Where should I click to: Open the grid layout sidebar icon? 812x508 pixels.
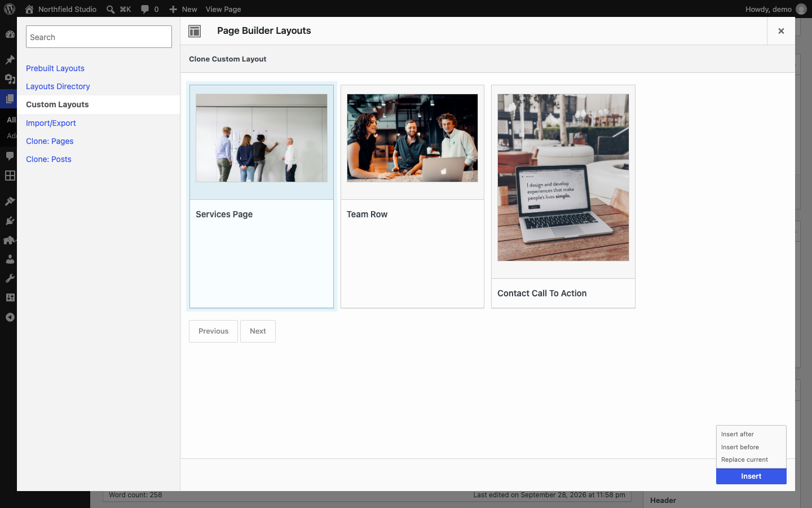pos(10,176)
